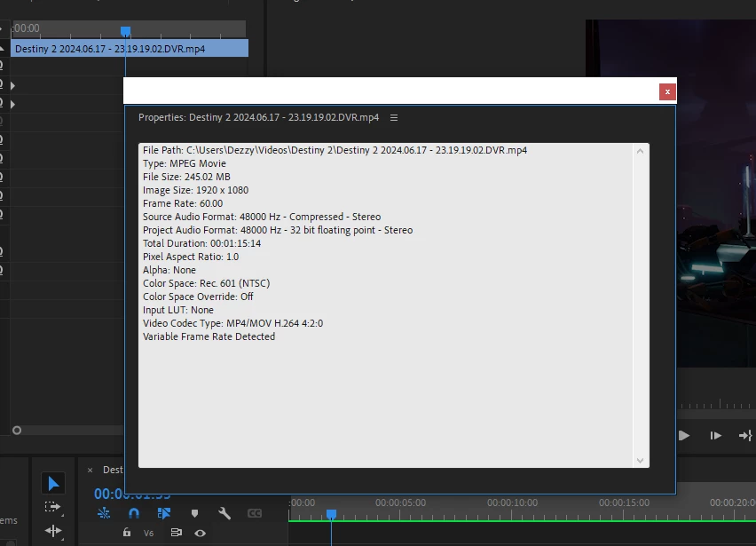Click 'Variable Frame Rate Detected' text
The image size is (756, 546).
pyautogui.click(x=209, y=336)
